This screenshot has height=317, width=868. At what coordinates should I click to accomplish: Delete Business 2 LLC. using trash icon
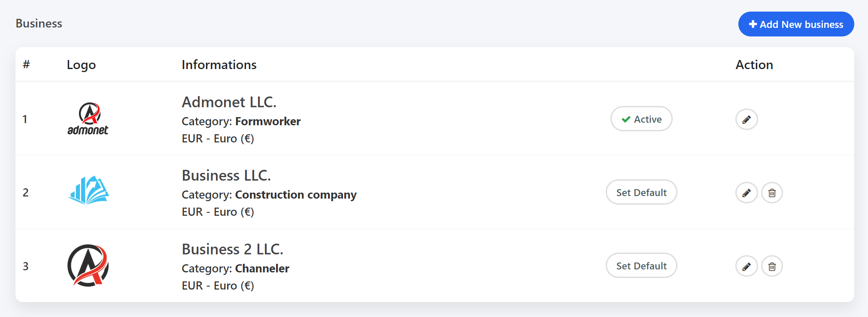(x=772, y=266)
